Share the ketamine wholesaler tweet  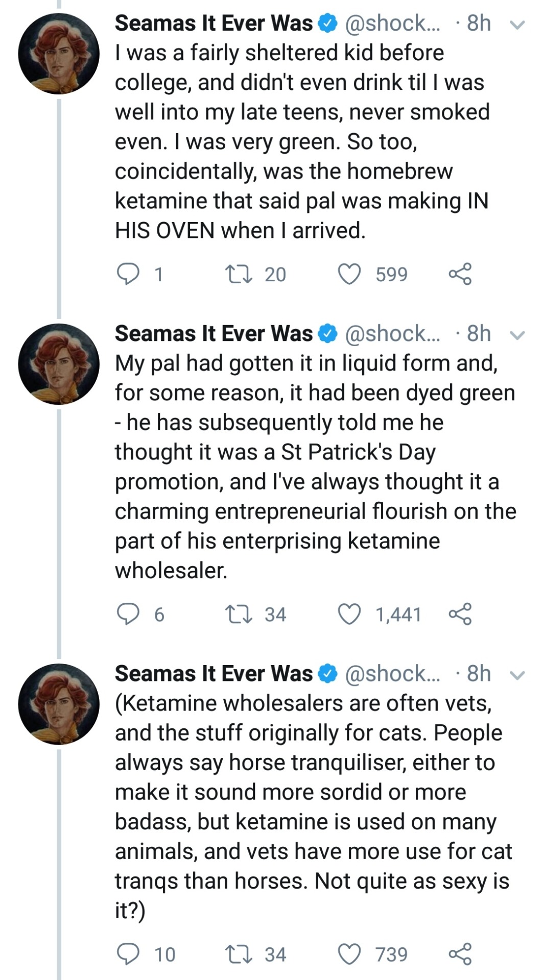[x=460, y=614]
